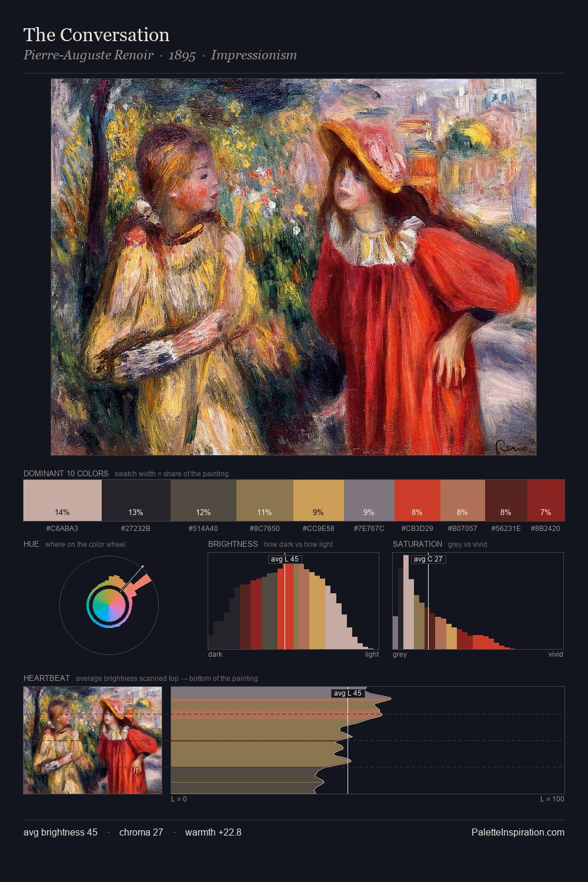Open the PaletteInspiration.com link
This screenshot has width=588, height=882.
point(517,832)
